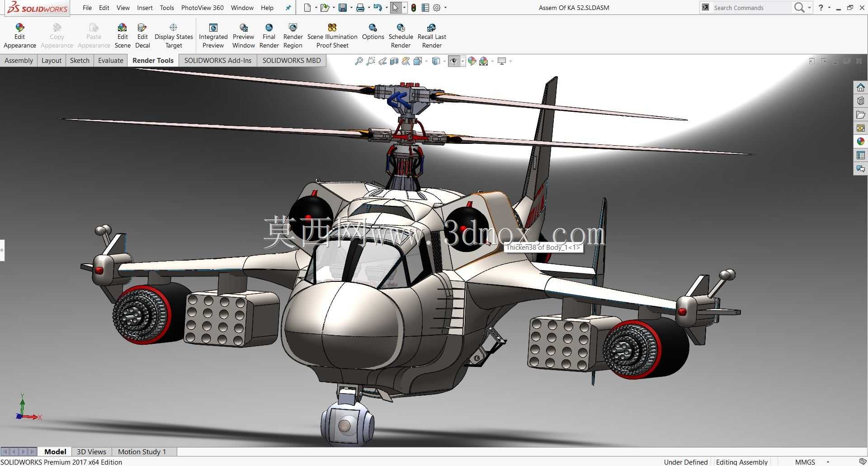Click the Previous View icon
868x466 pixels.
point(382,61)
